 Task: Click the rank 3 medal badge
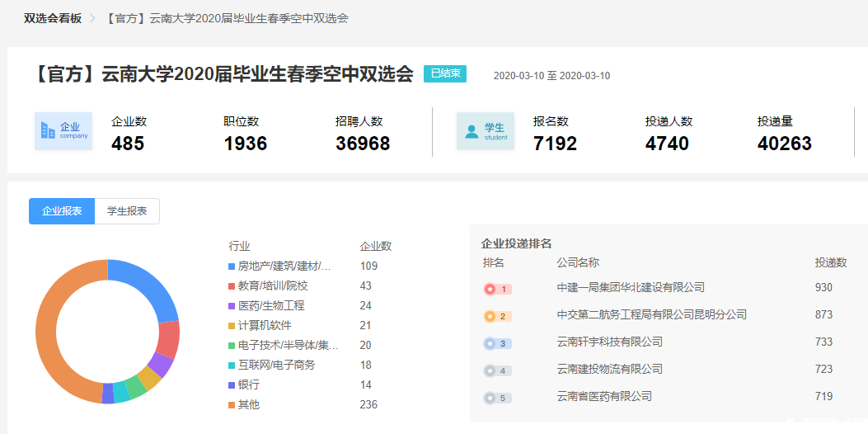pos(497,343)
